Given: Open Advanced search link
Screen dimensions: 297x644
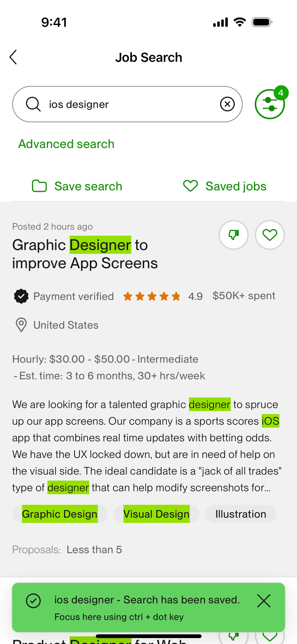Looking at the screenshot, I should click(66, 144).
